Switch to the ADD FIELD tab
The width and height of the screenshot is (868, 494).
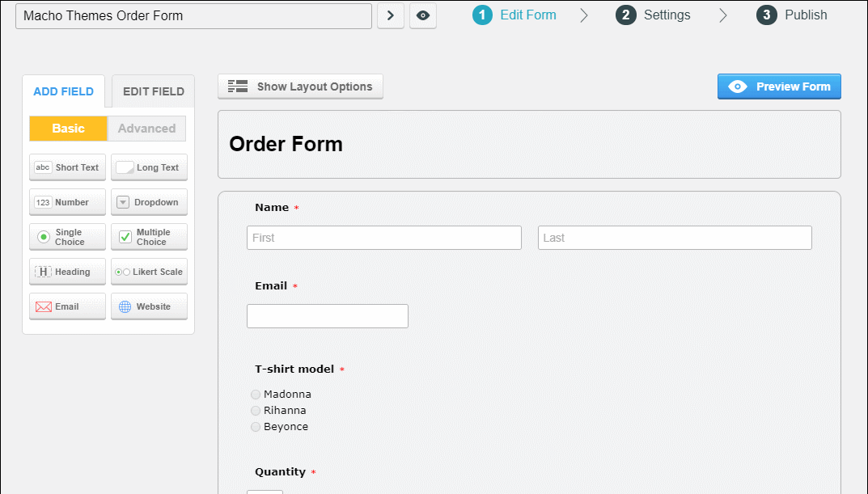(64, 91)
